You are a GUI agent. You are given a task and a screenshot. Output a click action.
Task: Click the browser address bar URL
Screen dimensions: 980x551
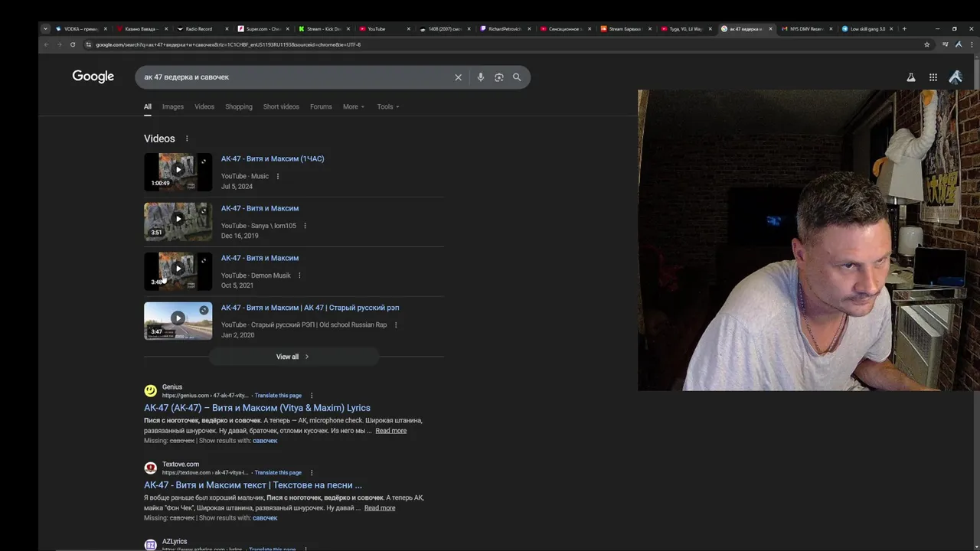coord(228,44)
